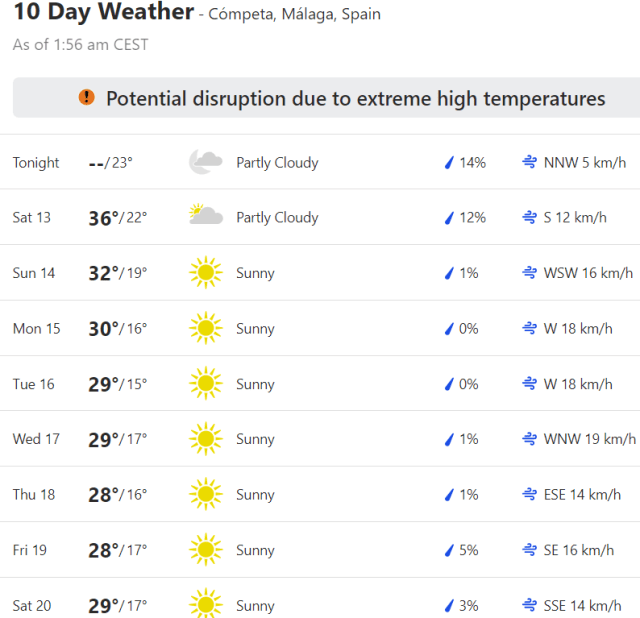
Task: Click the sunny icon for Tue 16
Action: click(x=205, y=384)
